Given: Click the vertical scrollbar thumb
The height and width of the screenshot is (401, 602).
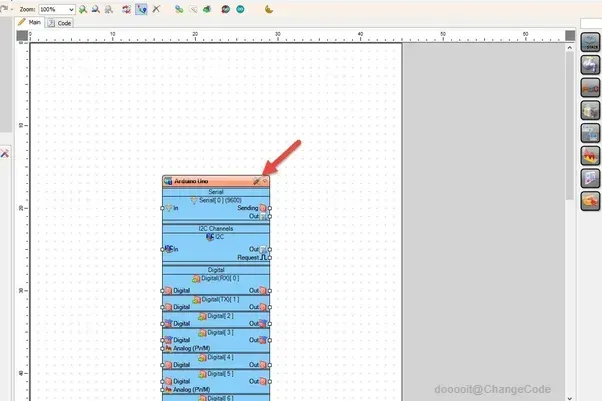Looking at the screenshot, I should tap(570, 126).
